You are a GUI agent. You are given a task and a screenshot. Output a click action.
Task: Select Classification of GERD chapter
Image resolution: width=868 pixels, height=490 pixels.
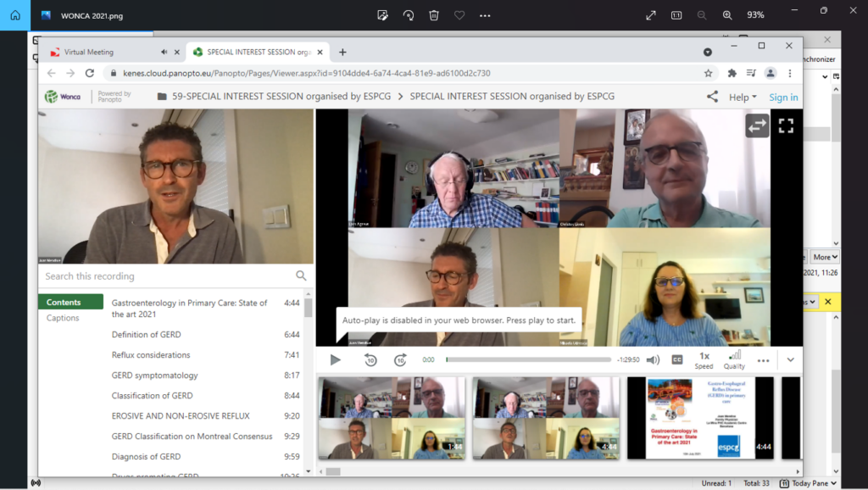click(x=205, y=395)
